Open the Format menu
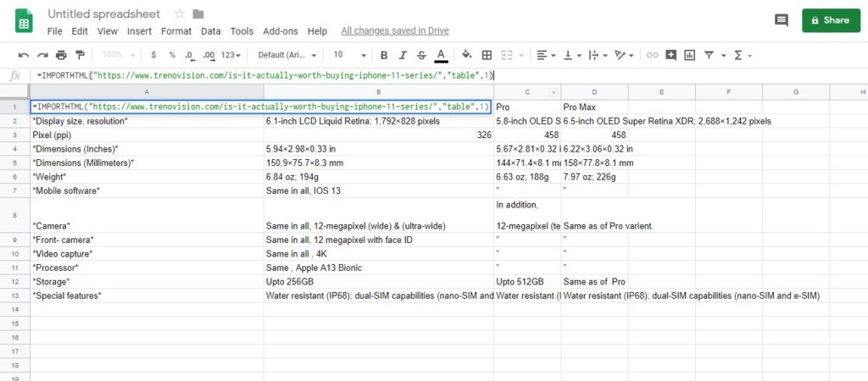868x381 pixels. pyautogui.click(x=176, y=31)
